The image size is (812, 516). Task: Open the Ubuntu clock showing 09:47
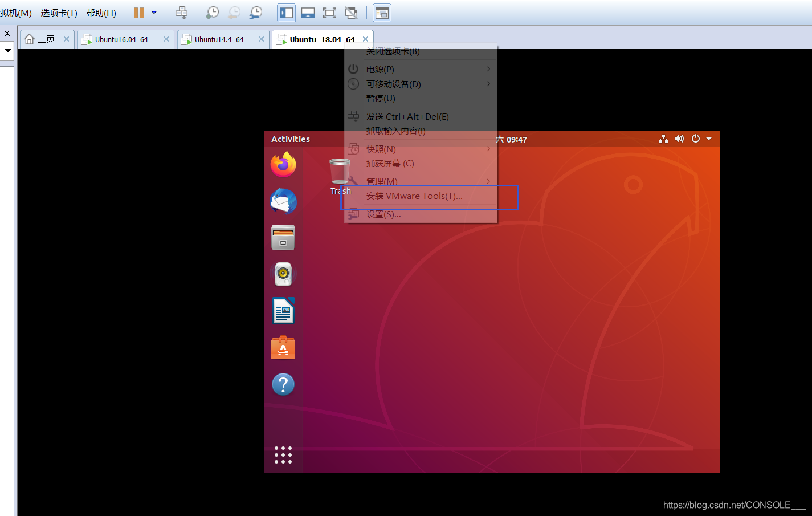coord(512,139)
